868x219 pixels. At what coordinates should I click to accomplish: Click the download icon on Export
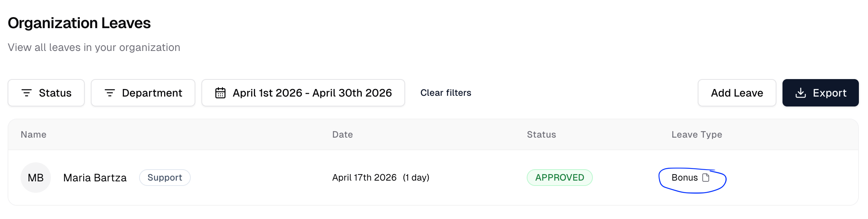[801, 93]
